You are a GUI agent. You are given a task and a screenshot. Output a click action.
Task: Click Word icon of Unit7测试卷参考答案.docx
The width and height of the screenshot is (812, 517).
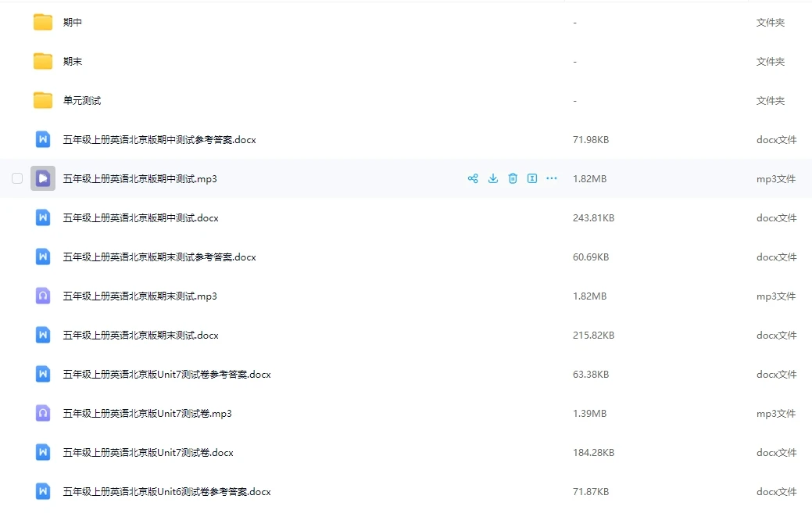[43, 374]
